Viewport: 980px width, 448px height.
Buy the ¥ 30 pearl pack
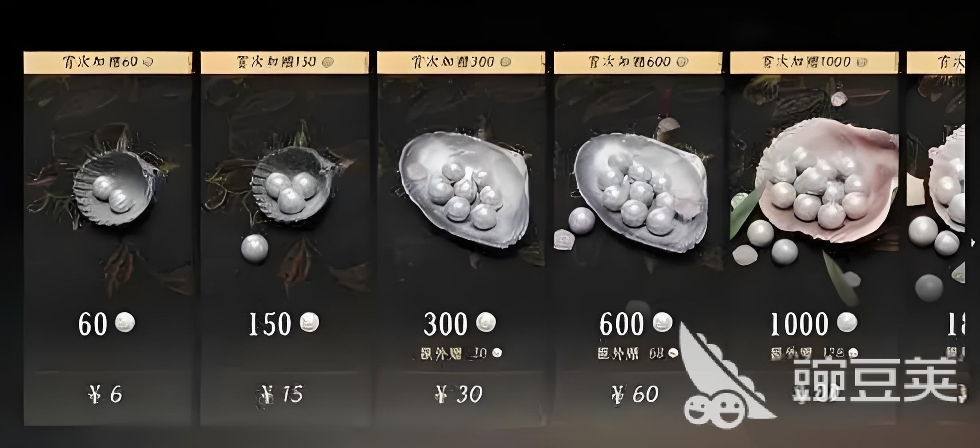(x=459, y=394)
